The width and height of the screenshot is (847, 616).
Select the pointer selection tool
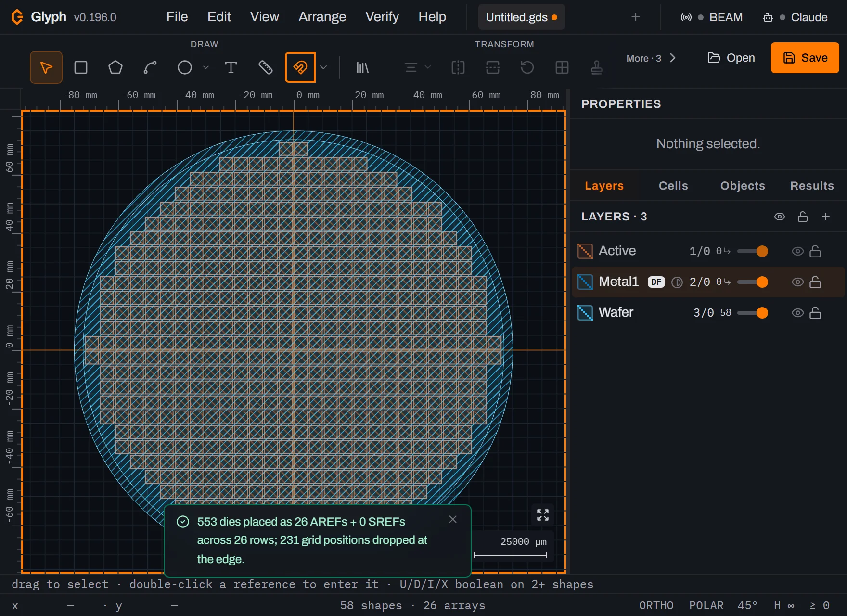click(46, 67)
